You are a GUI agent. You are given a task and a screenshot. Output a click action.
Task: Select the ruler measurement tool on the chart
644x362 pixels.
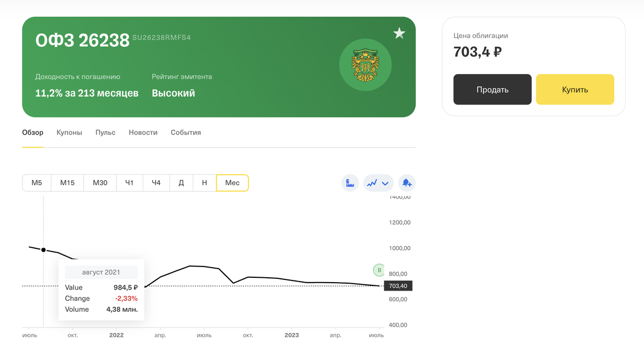(x=350, y=183)
